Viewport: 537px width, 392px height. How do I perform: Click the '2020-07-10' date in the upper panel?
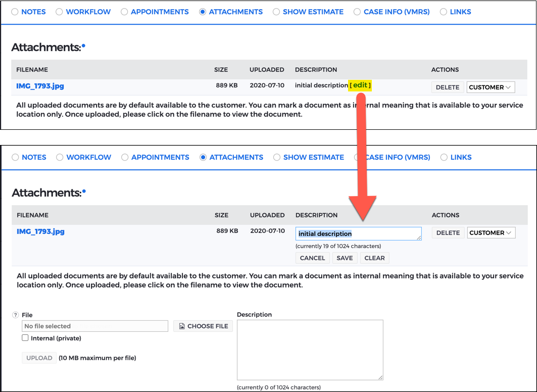[x=267, y=85]
